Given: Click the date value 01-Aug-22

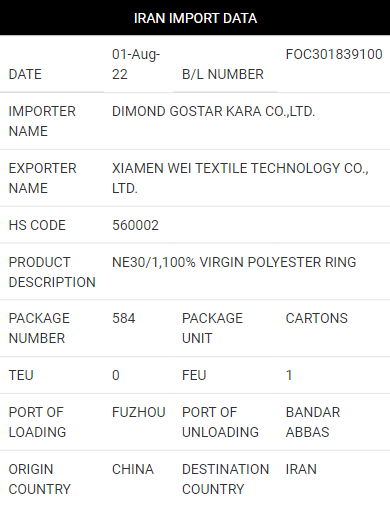Looking at the screenshot, I should (x=136, y=64).
